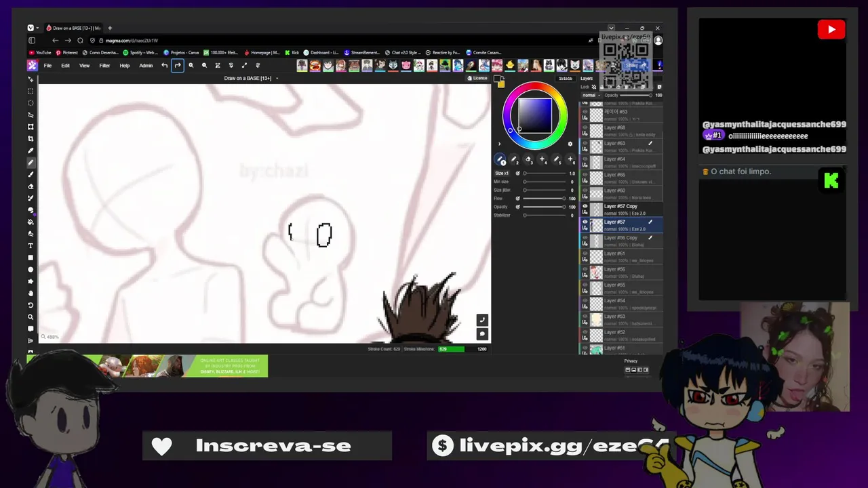Screen dimensions: 868x488
Task: Click the Privacy link below the layers
Action: 631,361
